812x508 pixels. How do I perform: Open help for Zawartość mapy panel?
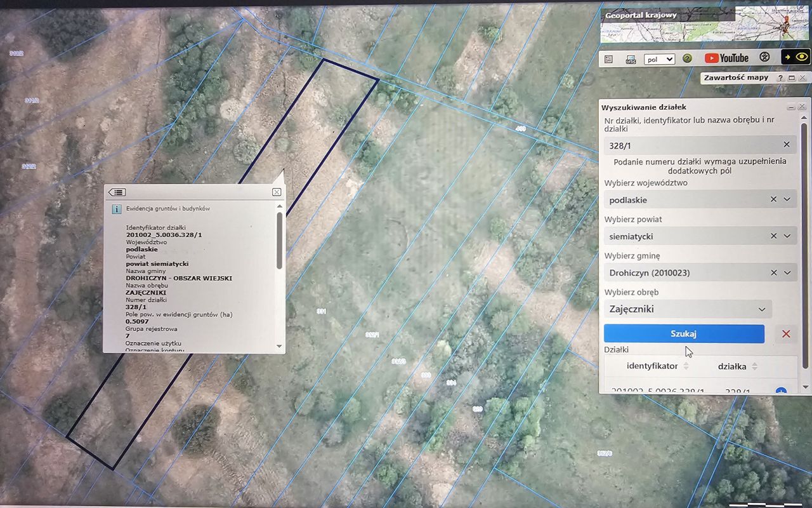(780, 78)
